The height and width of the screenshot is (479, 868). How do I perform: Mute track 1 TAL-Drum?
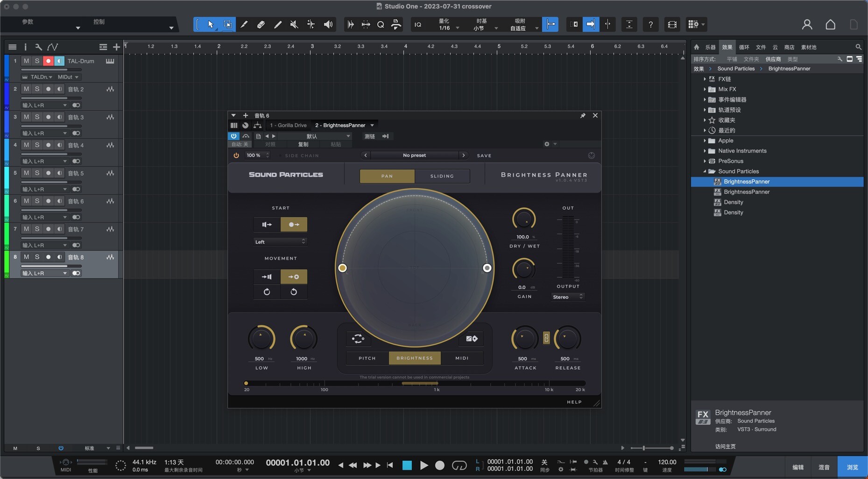[26, 61]
